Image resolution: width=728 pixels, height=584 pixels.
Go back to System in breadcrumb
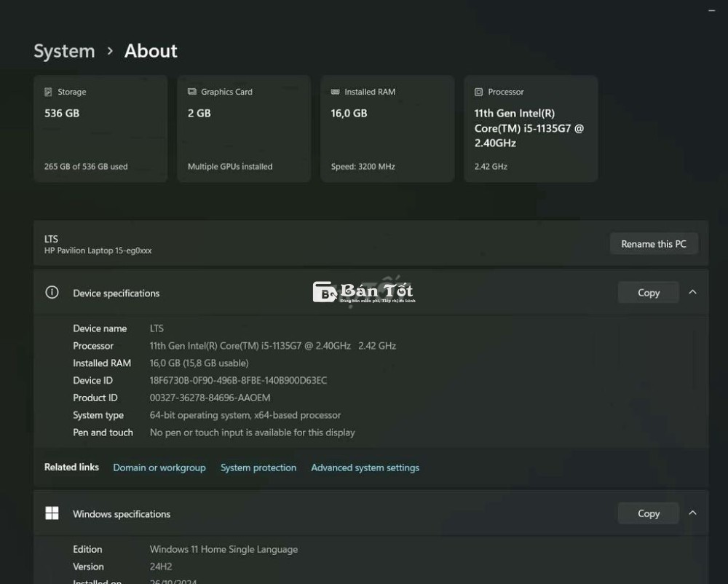[64, 50]
